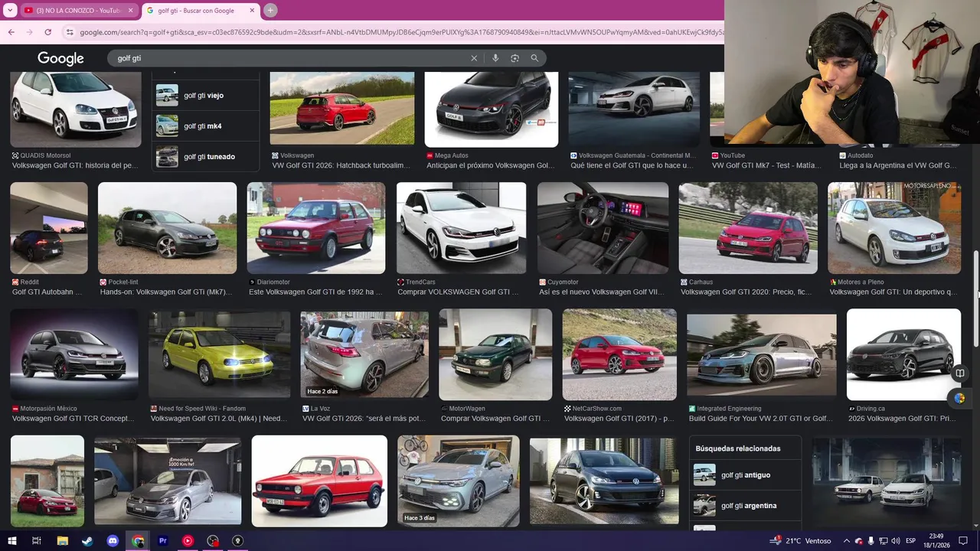The height and width of the screenshot is (551, 980).
Task: Click the Autodato source label
Action: (x=861, y=155)
